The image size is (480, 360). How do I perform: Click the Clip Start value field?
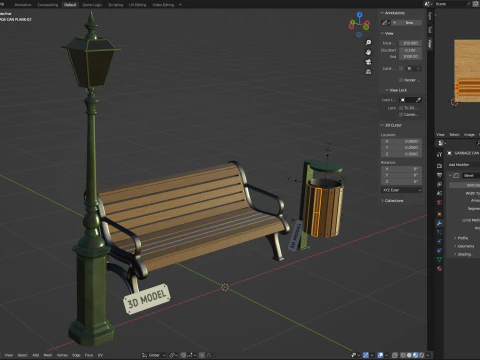[410, 50]
